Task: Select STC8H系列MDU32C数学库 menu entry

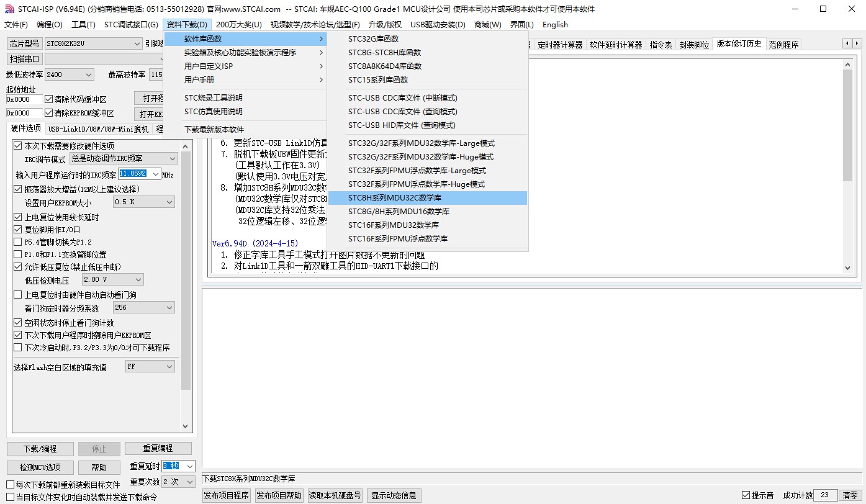Action: click(x=427, y=198)
